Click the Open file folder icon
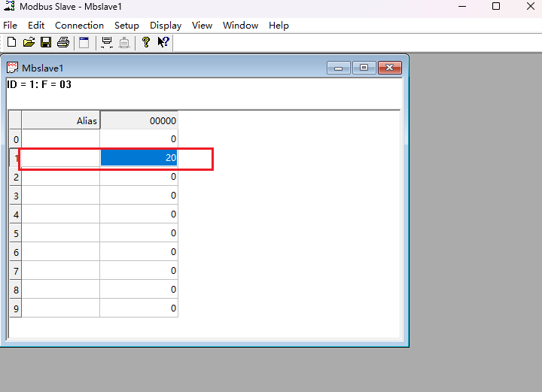The width and height of the screenshot is (542, 392). pos(29,43)
